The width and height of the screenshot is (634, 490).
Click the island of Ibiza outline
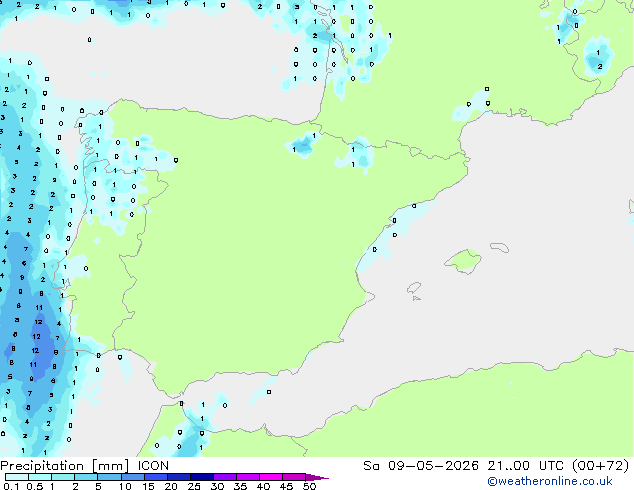pyautogui.click(x=414, y=288)
